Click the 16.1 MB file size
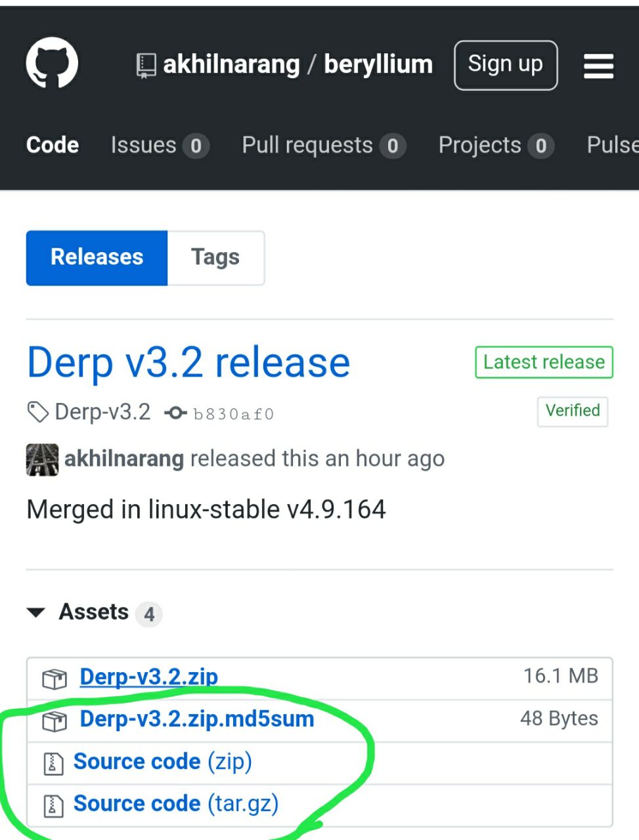This screenshot has height=840, width=639. [561, 676]
